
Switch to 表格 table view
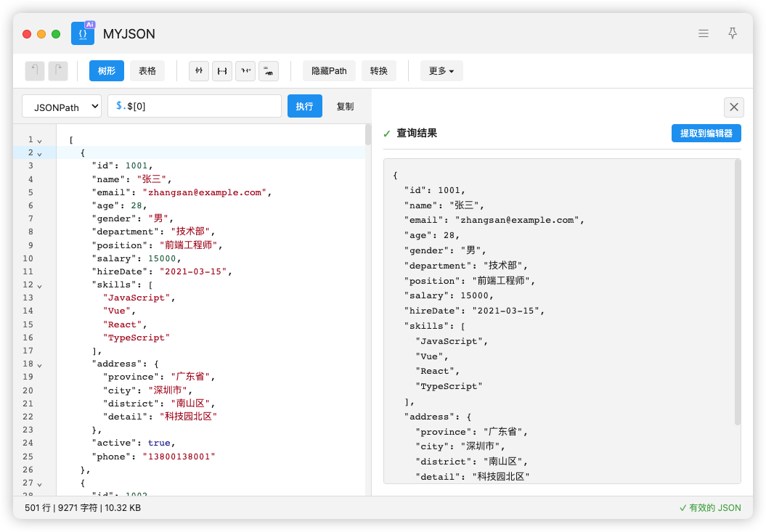click(147, 70)
